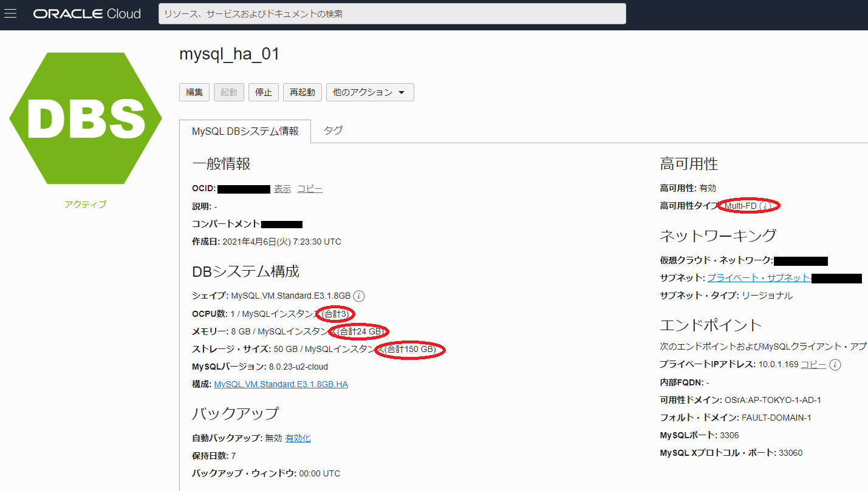Open the MySQL.VM.Standard.E3.1.8GB.HA configuration link
868x491 pixels.
coord(281,384)
